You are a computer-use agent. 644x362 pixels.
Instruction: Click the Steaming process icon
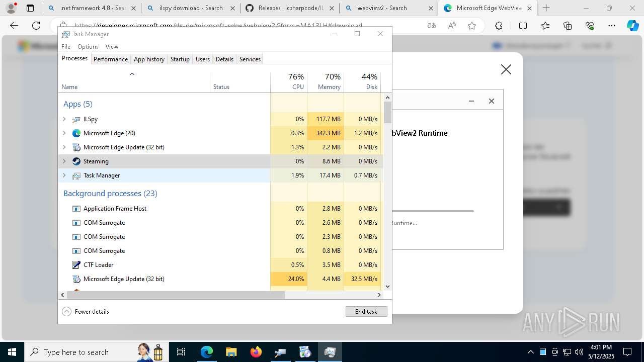click(x=76, y=161)
